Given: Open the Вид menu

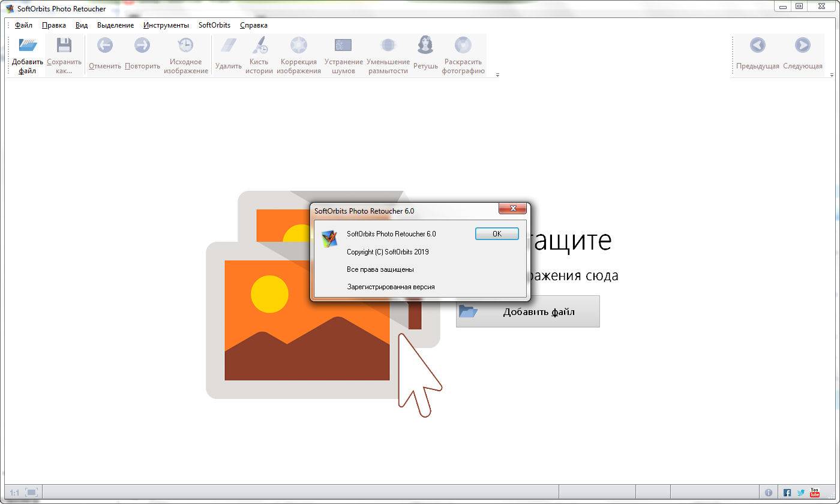Looking at the screenshot, I should click(82, 25).
